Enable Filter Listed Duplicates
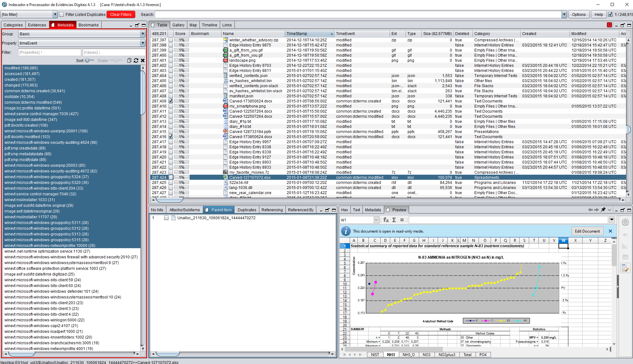The image size is (633, 364). click(x=61, y=14)
